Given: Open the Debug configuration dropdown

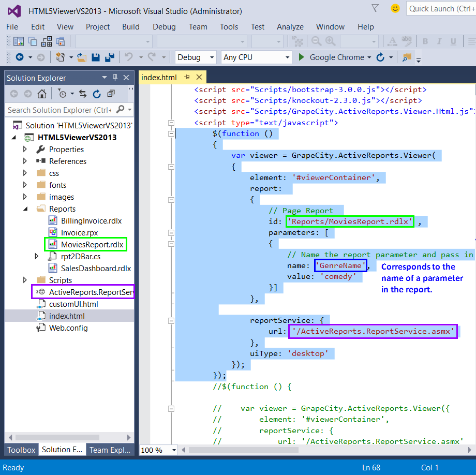Looking at the screenshot, I should 212,57.
